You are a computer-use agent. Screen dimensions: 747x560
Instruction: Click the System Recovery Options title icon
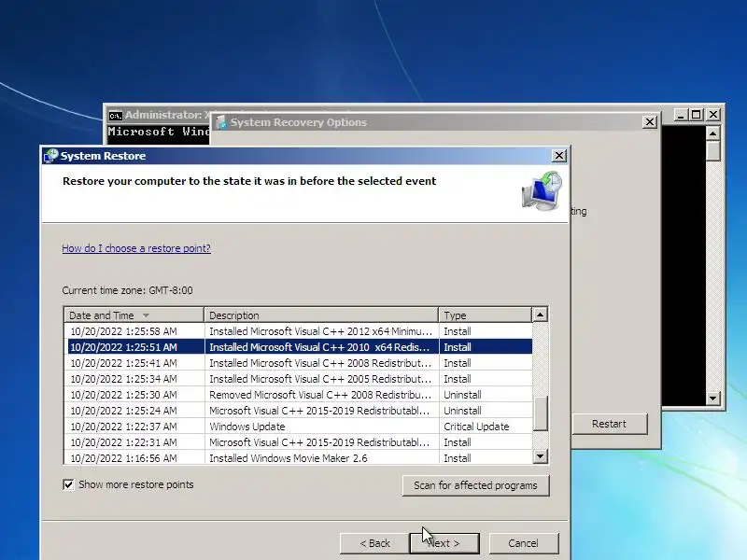point(221,122)
